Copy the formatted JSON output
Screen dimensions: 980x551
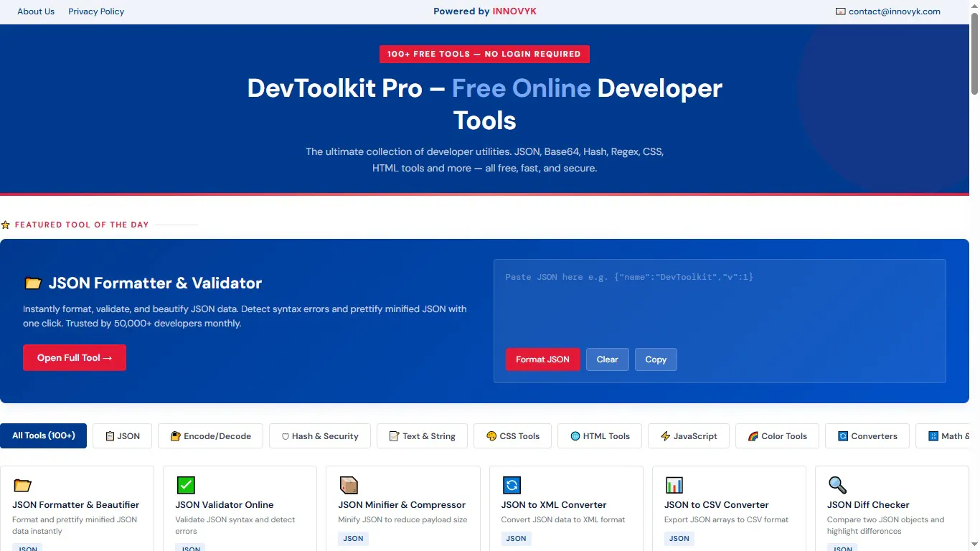tap(656, 359)
